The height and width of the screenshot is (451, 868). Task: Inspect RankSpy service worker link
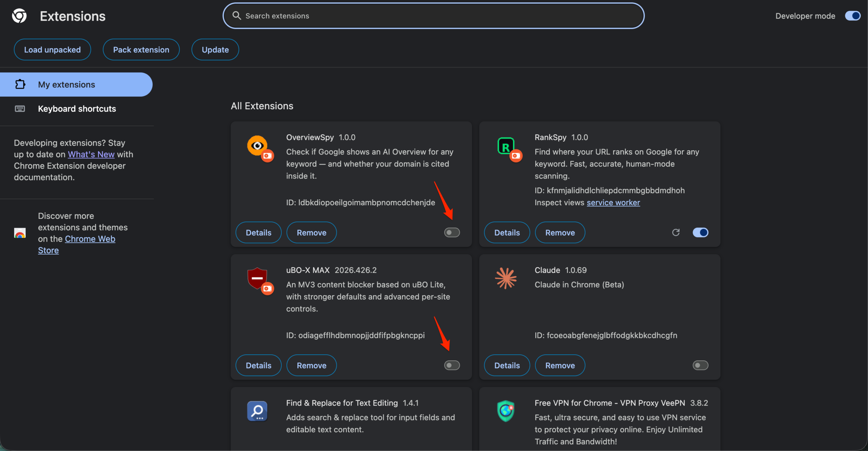pyautogui.click(x=613, y=202)
